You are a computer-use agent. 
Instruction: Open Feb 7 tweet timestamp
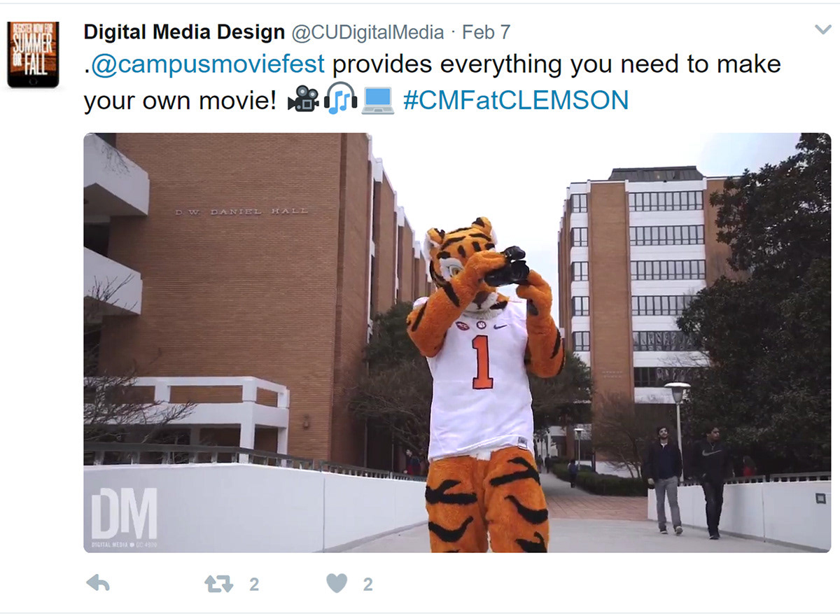[486, 32]
